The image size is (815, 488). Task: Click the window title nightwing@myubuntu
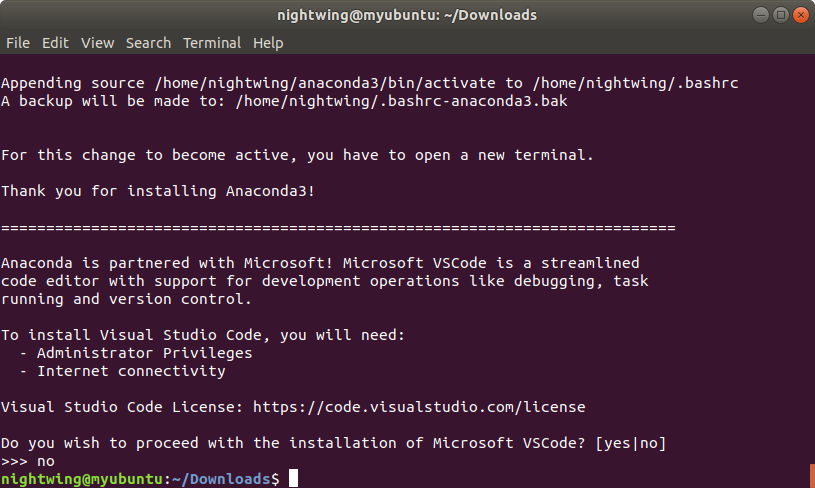click(407, 15)
